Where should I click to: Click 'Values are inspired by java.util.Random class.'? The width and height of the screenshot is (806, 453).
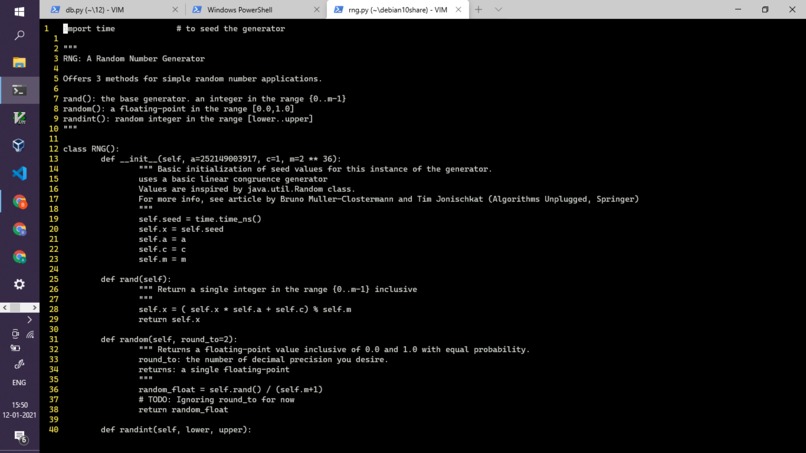tap(247, 189)
